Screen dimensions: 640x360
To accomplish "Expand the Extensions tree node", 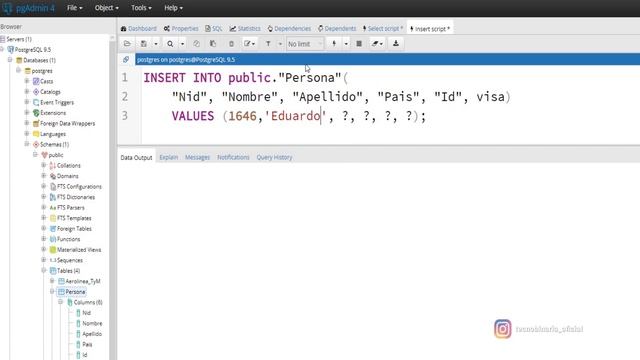I will tap(27, 113).
